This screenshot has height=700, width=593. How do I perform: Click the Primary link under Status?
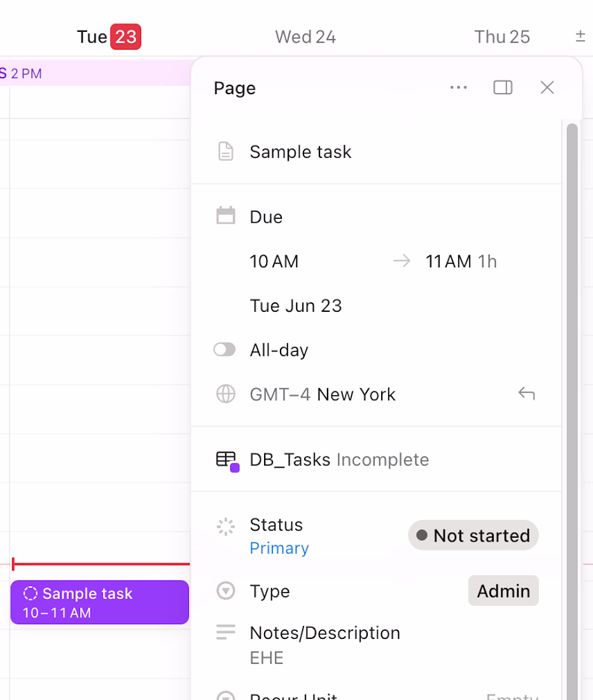pyautogui.click(x=279, y=548)
